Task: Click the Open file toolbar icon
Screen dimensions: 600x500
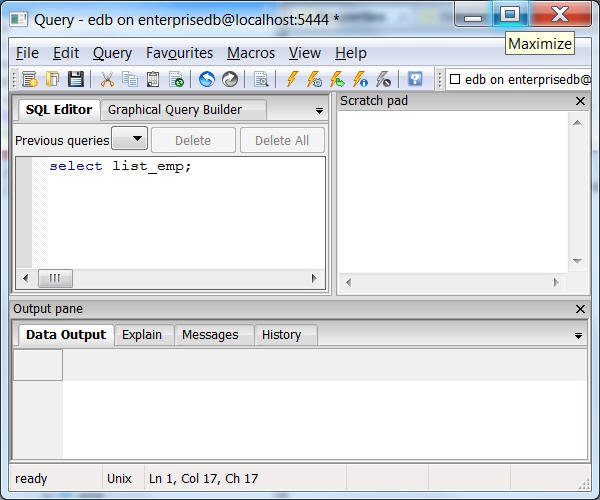Action: 52,80
